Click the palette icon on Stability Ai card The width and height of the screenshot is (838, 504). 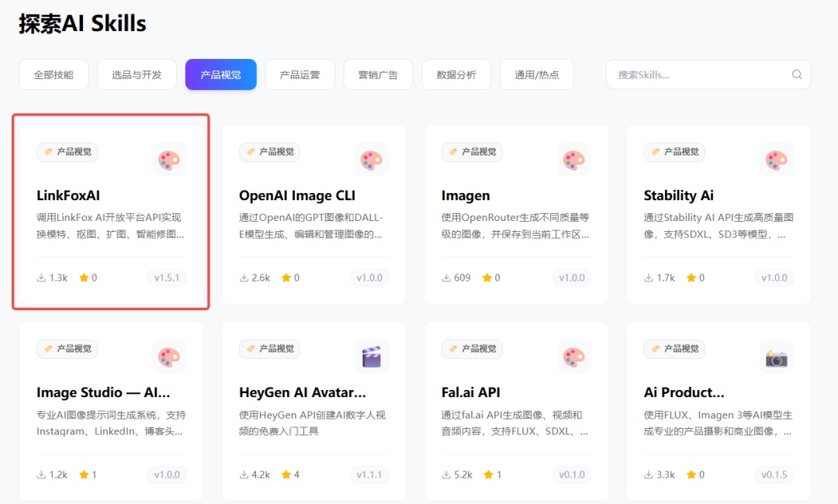(x=777, y=160)
